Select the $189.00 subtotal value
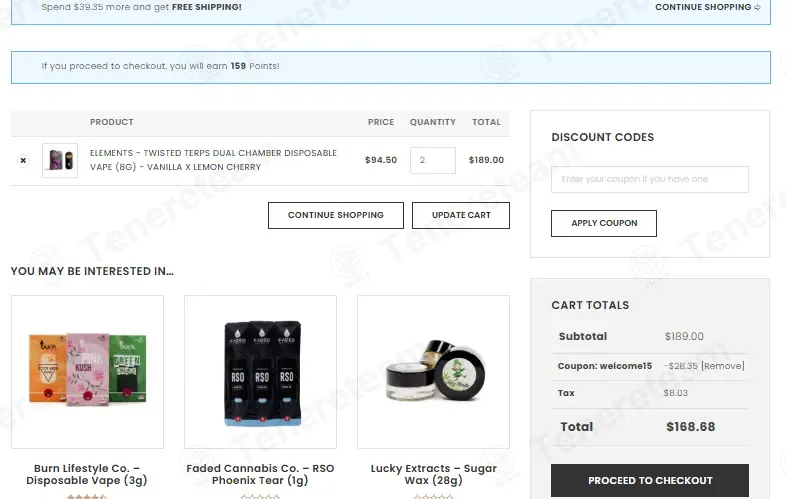This screenshot has width=786, height=499. tap(684, 337)
